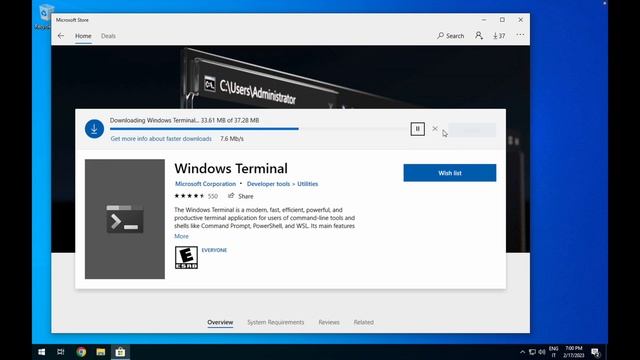Click the 7.6 Mb/s download speed text
This screenshot has width=640, height=360.
tap(231, 139)
